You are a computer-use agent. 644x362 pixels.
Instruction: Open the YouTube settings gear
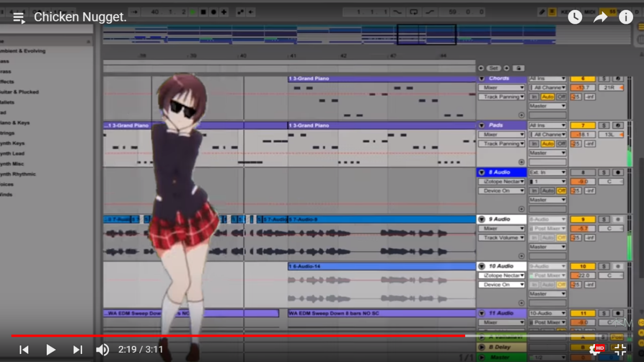(595, 349)
